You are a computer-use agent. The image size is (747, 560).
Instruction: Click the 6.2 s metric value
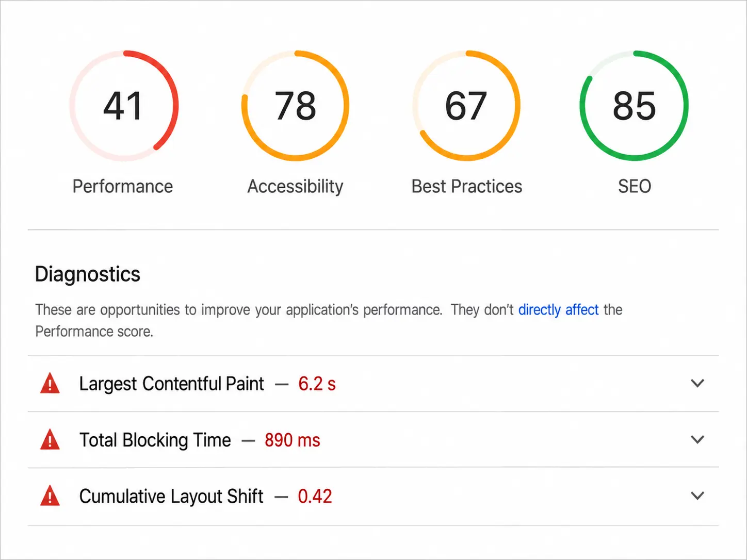point(317,384)
